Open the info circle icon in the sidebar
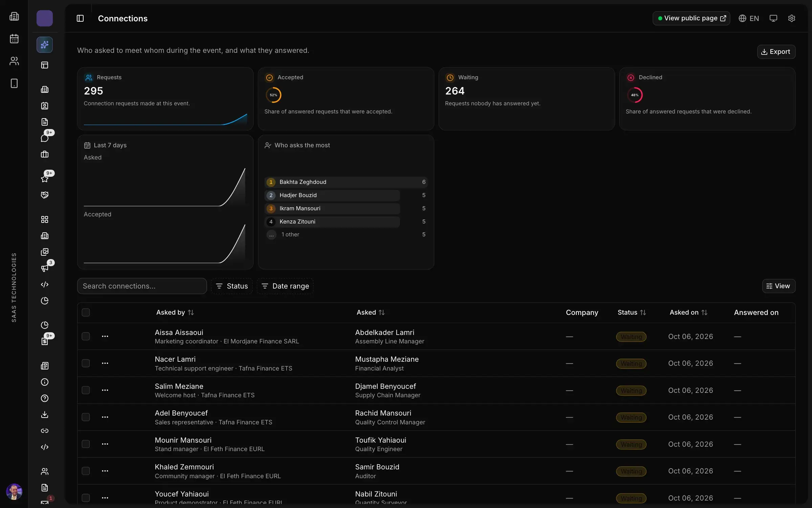Image resolution: width=812 pixels, height=508 pixels. tap(45, 382)
